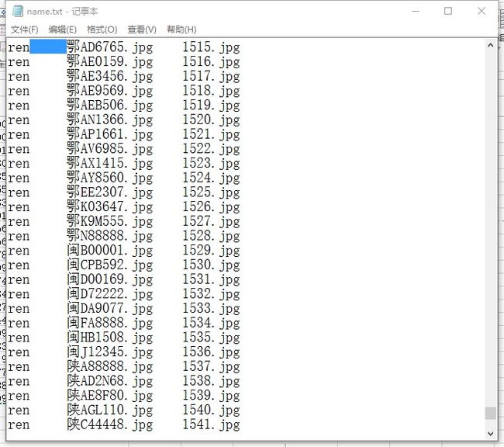Open the 帮助(H) menu
The image size is (504, 447).
tap(181, 29)
